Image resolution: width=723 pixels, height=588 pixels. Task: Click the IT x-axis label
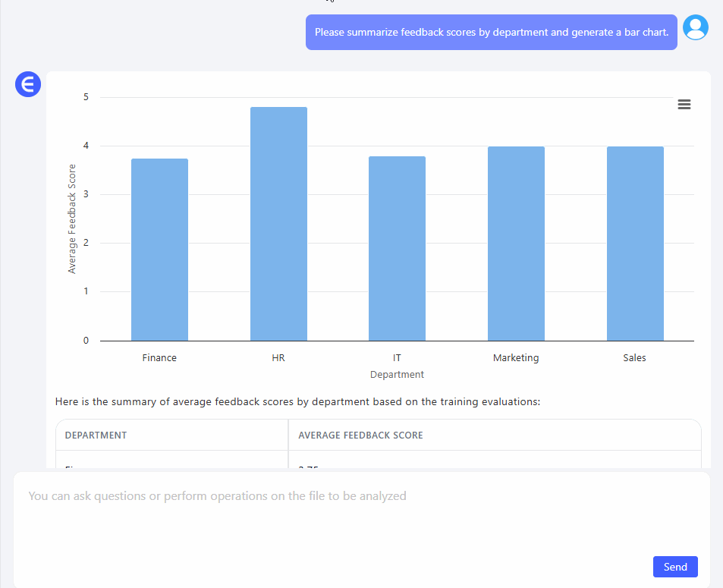click(397, 357)
